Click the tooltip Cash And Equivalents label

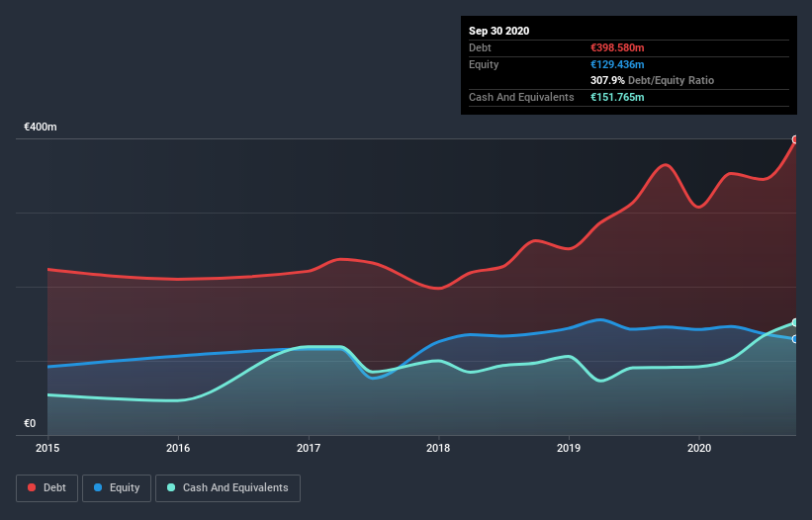pyautogui.click(x=521, y=97)
